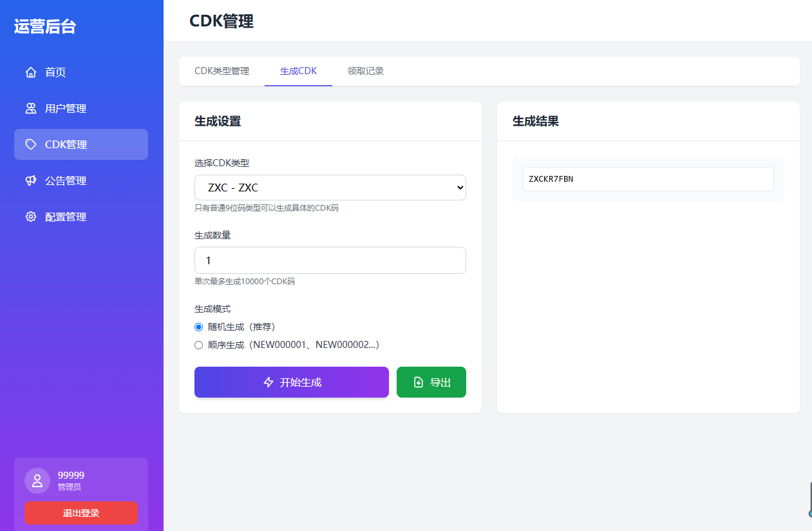Click the configuration gear icon

click(x=31, y=217)
